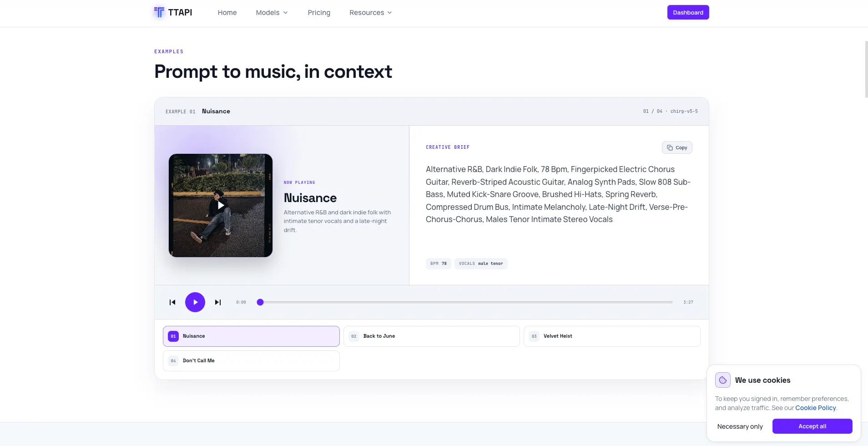Click the chirp-v5-5 model label
This screenshot has width=868, height=446.
click(684, 111)
